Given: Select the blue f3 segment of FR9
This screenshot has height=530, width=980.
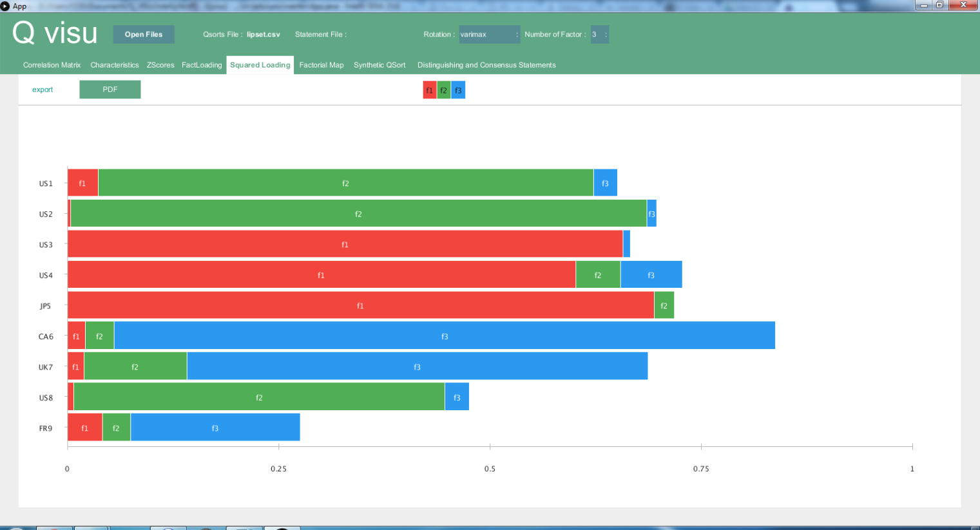Looking at the screenshot, I should [215, 428].
